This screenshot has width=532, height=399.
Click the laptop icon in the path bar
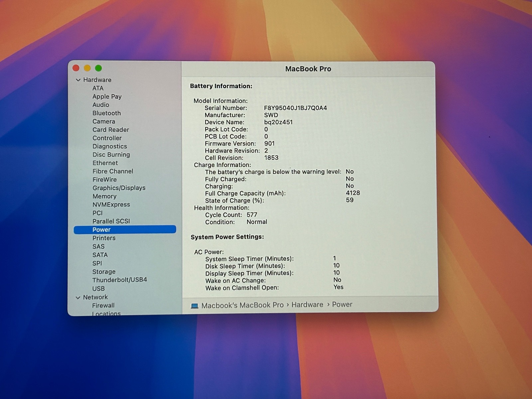click(195, 306)
